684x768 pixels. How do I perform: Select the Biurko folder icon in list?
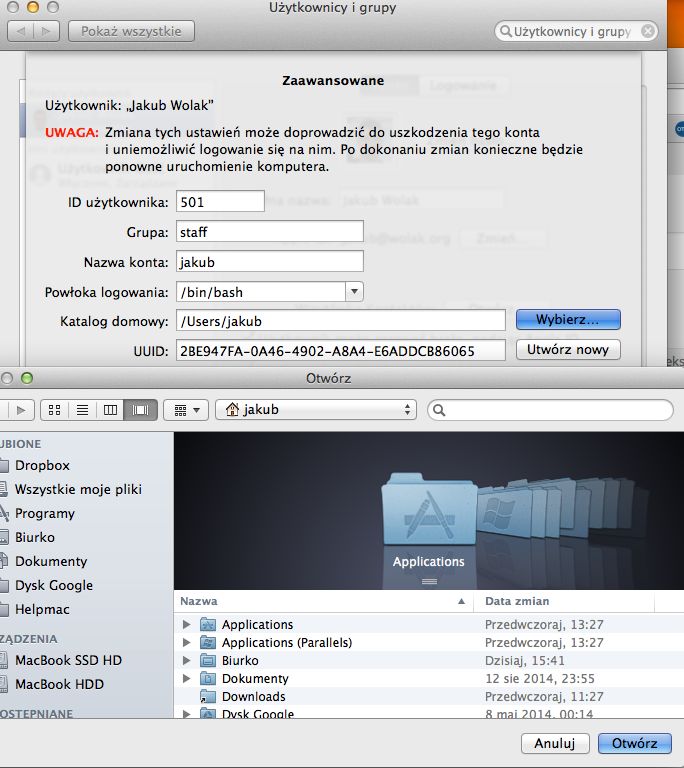click(208, 661)
